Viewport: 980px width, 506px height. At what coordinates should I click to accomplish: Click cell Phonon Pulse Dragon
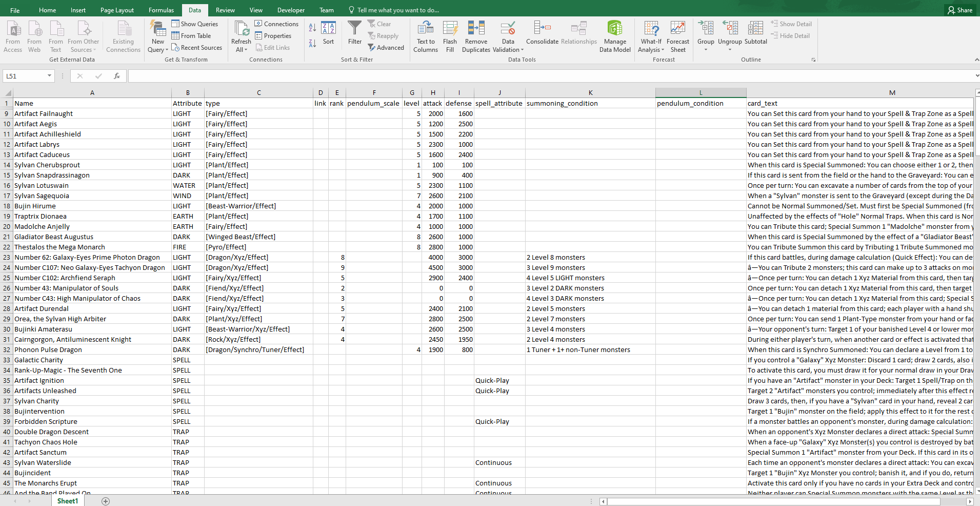pos(92,349)
